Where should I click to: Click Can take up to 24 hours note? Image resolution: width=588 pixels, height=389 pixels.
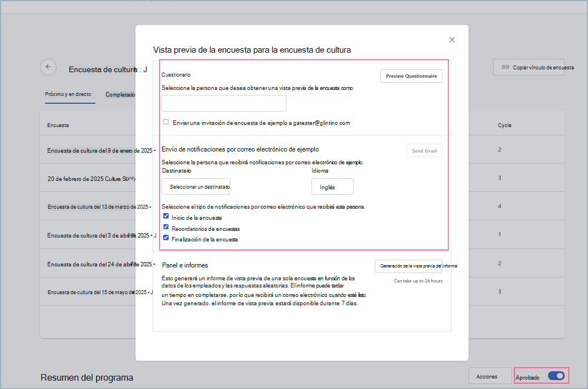[x=418, y=281]
